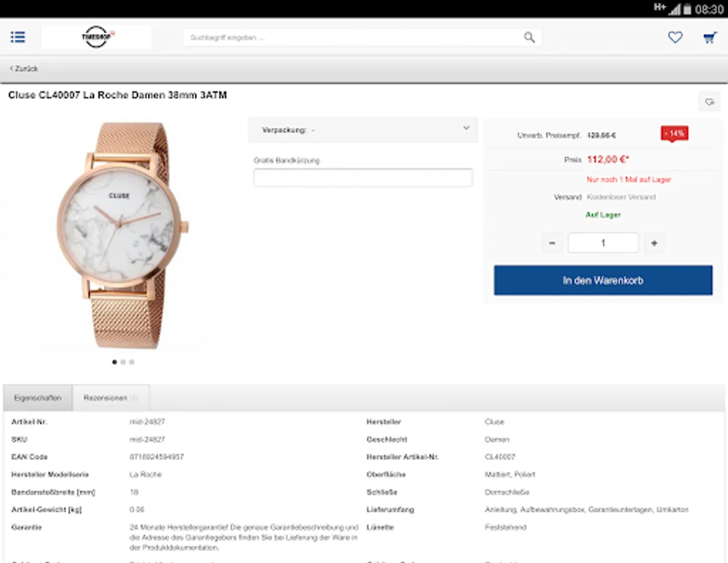Click the 'Kostenloser Versand' text

[621, 197]
